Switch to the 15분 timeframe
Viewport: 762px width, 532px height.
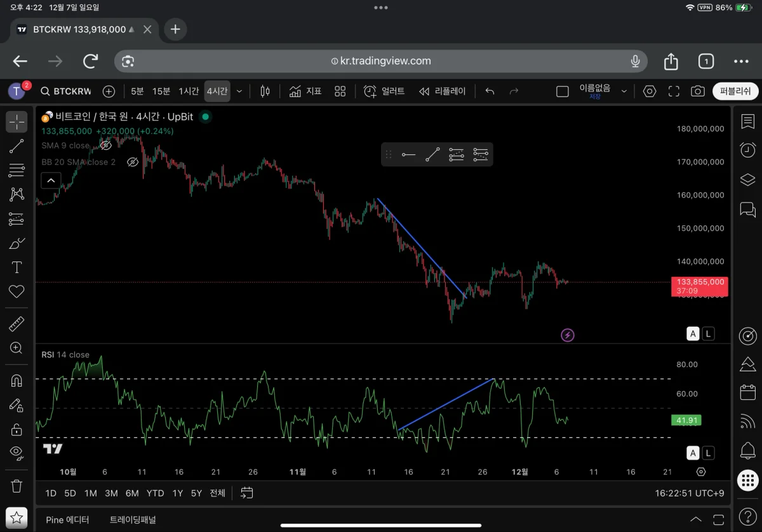pos(161,91)
